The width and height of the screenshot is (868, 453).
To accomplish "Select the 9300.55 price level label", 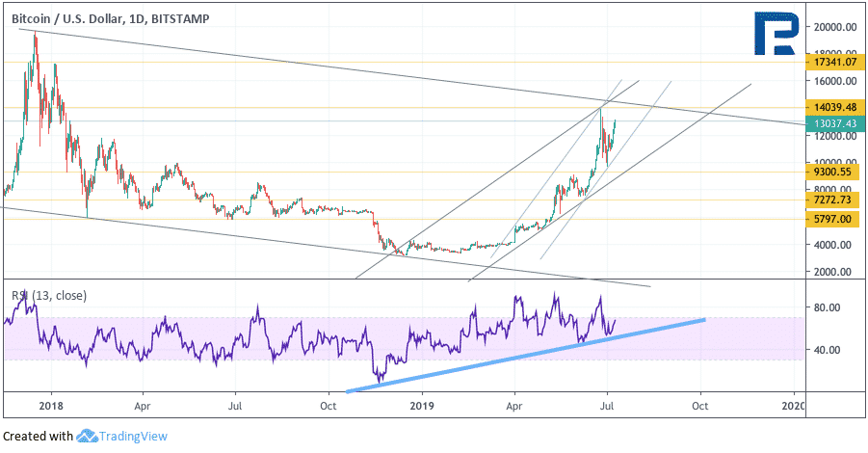I will (x=832, y=173).
